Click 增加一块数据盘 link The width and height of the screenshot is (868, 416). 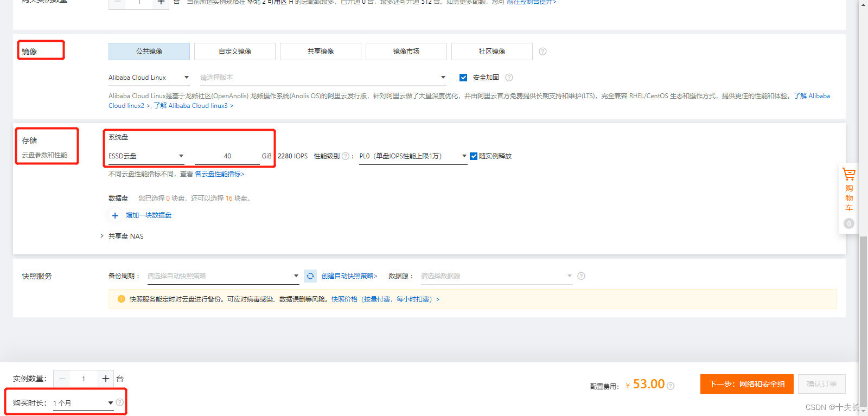coord(149,215)
